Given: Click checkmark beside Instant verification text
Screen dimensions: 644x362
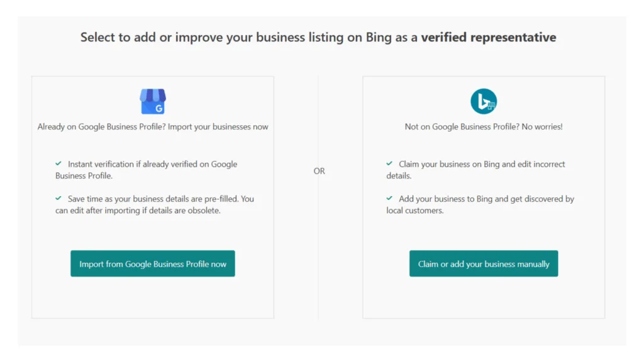Looking at the screenshot, I should tap(58, 164).
